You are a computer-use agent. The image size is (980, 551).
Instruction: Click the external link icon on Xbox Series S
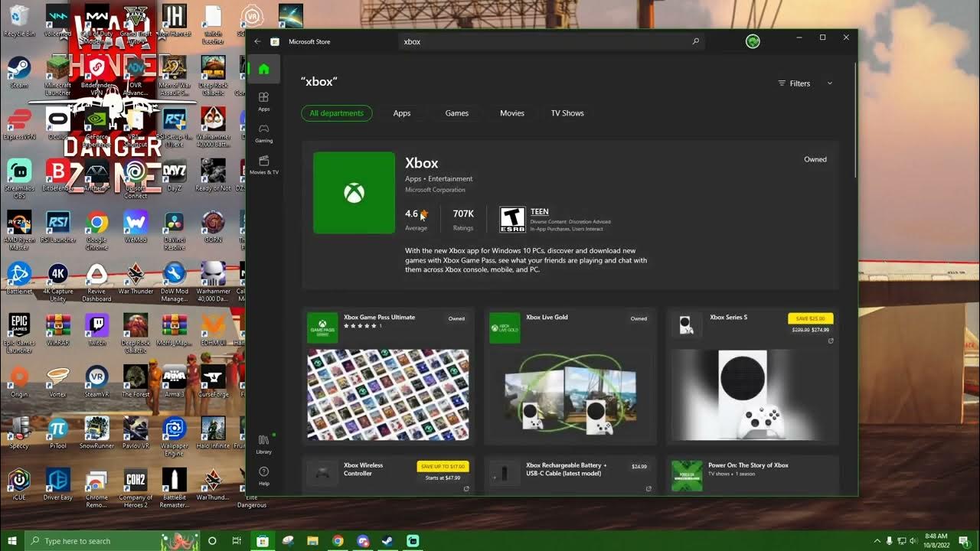point(831,341)
